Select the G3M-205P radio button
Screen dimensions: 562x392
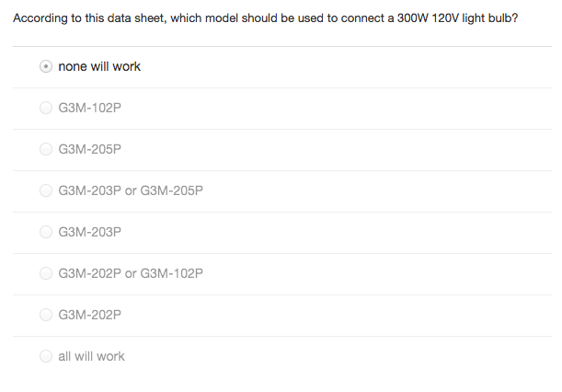(46, 150)
